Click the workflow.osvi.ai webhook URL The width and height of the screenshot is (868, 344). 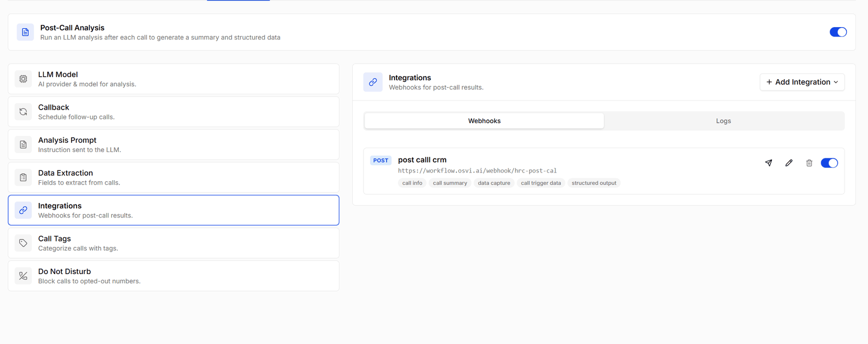click(477, 170)
